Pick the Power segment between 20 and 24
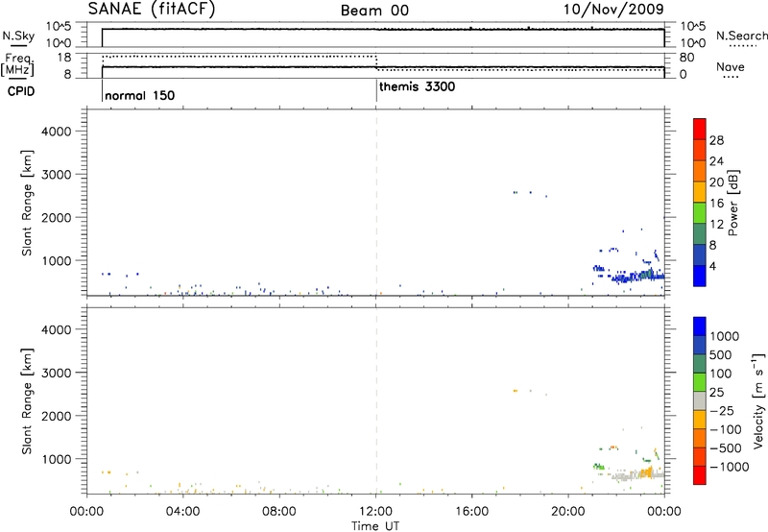The image size is (768, 532). [700, 171]
